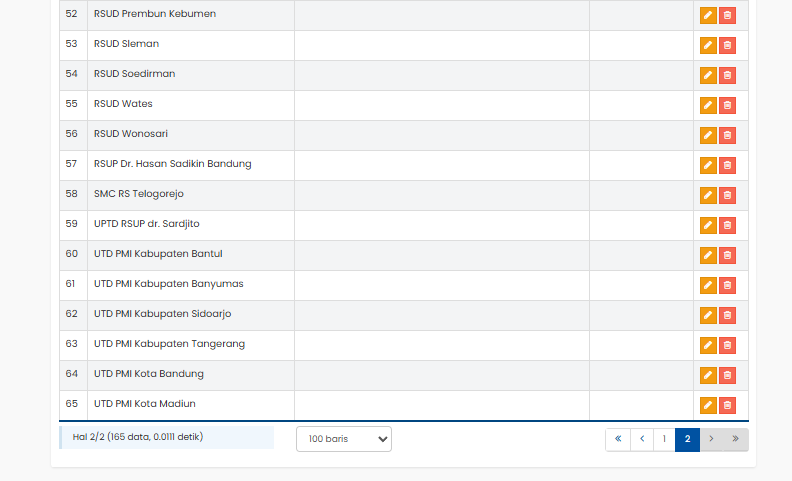Edit the UTD PMI Kota Bandung row
792x481 pixels.
tap(708, 375)
